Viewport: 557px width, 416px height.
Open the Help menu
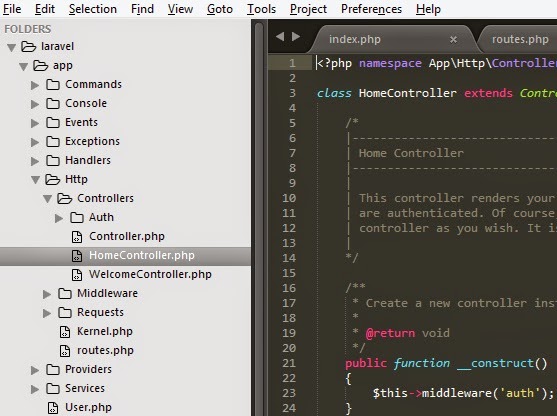[428, 9]
